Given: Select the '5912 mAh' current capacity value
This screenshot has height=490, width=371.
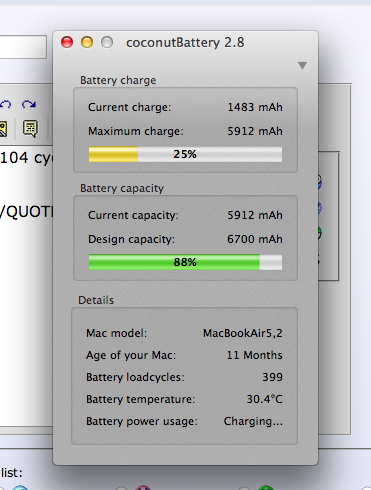Looking at the screenshot, I should click(x=255, y=215).
